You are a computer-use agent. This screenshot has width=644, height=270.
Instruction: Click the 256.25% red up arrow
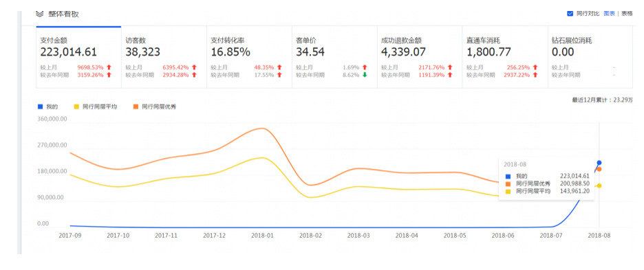tap(535, 67)
